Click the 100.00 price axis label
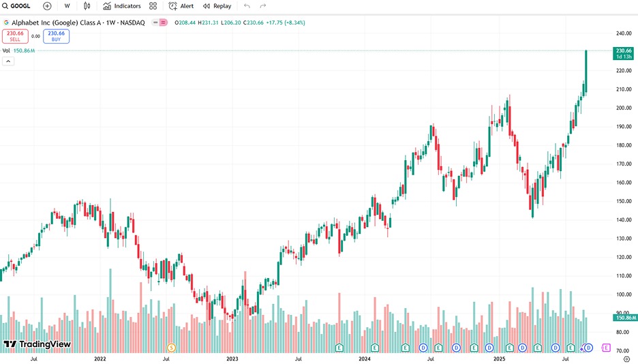The image size is (638, 364). (624, 294)
